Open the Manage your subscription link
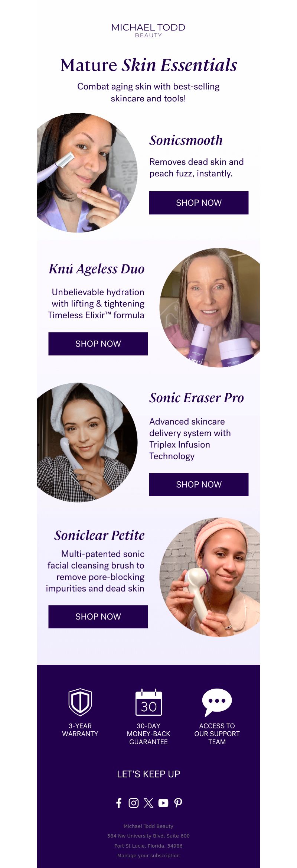 148,855
